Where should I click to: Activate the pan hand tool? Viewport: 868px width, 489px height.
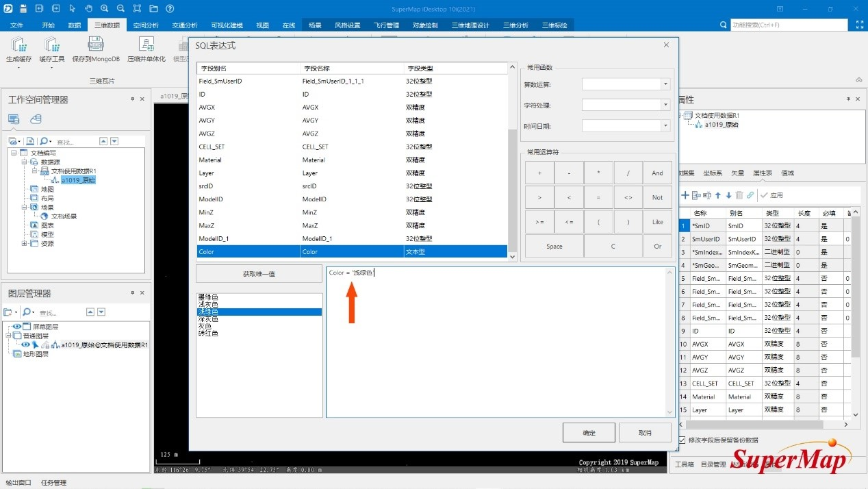point(88,8)
